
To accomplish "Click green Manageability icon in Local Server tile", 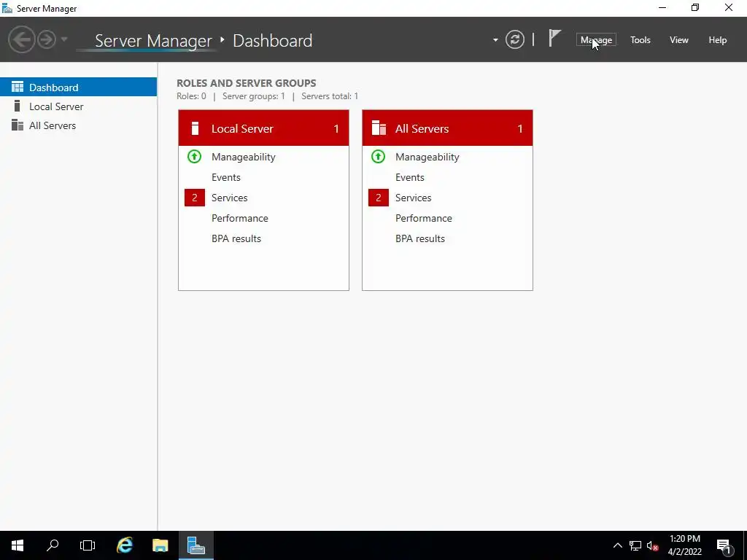I will coord(194,156).
